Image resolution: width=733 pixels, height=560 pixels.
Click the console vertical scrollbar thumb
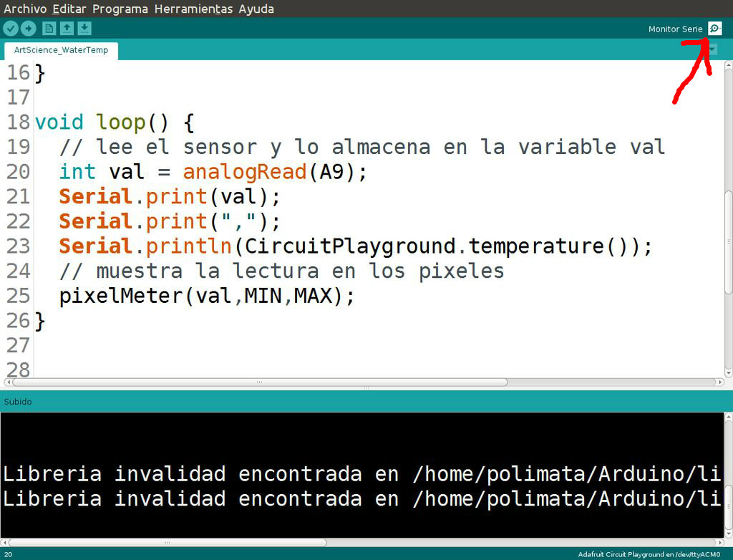(728, 507)
